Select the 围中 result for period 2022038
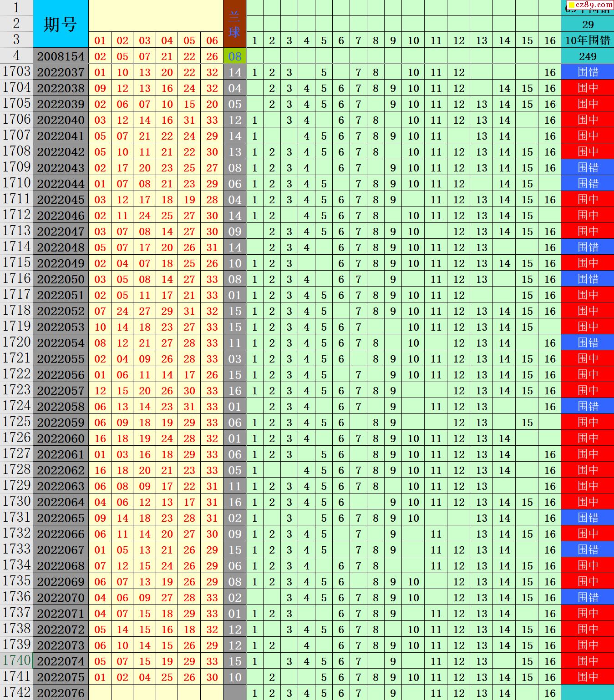 tap(588, 88)
